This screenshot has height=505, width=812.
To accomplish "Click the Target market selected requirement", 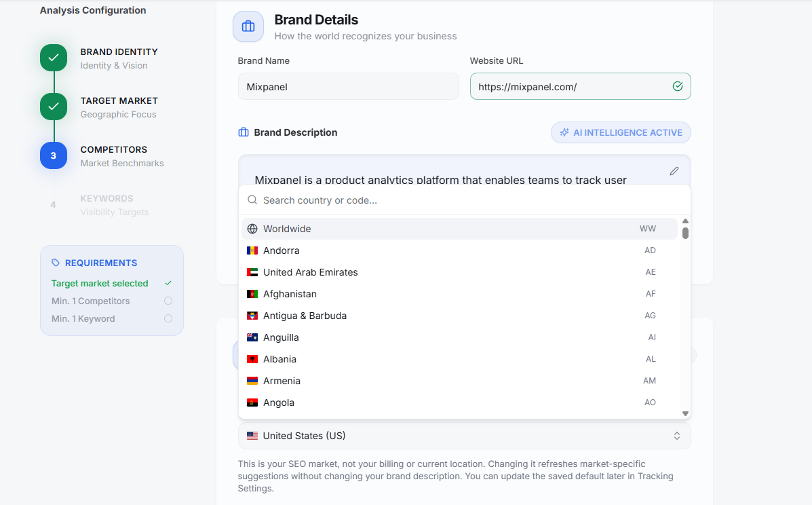I will [x=100, y=283].
